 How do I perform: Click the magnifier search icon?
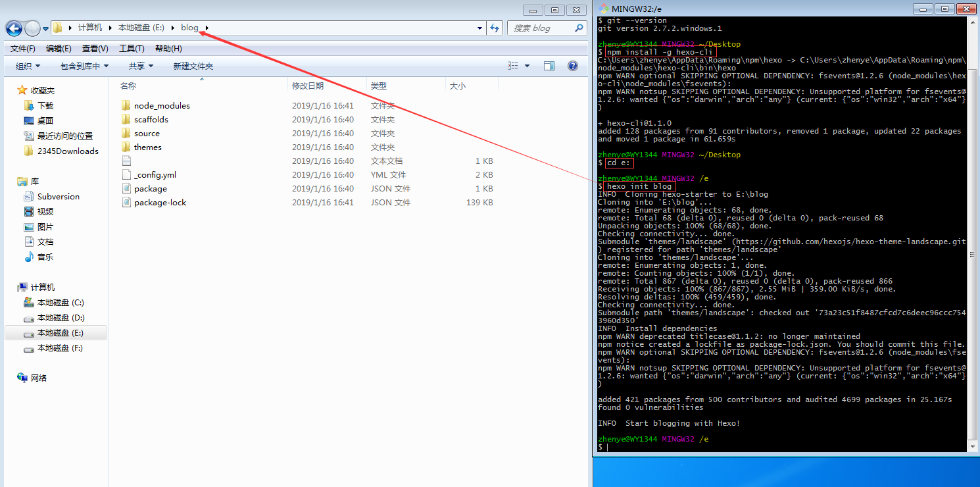579,28
